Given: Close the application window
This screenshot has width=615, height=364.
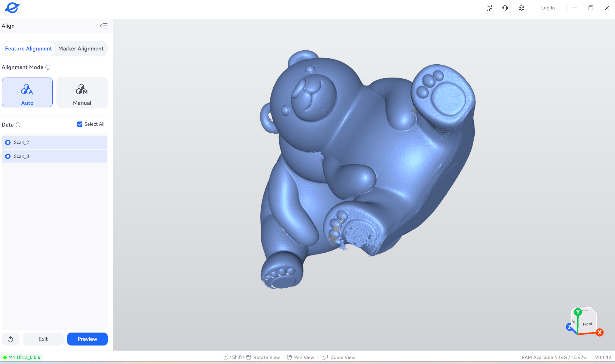Looking at the screenshot, I should tap(607, 8).
